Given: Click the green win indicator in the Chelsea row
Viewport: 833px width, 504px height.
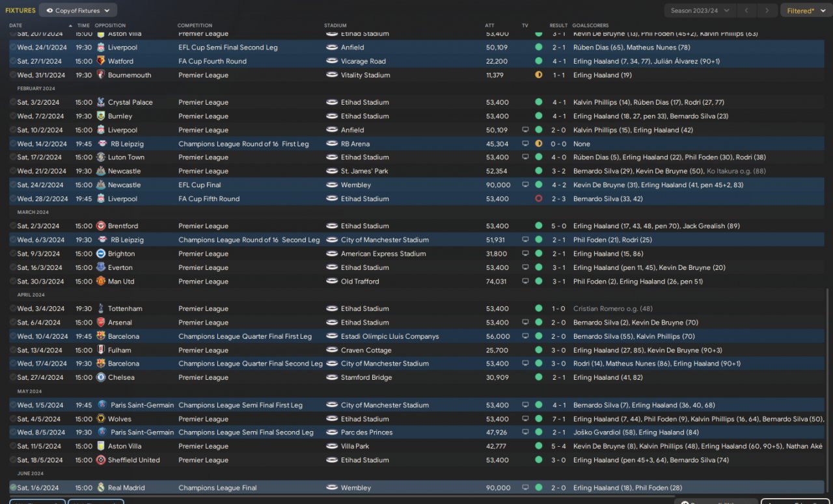Looking at the screenshot, I should (538, 377).
